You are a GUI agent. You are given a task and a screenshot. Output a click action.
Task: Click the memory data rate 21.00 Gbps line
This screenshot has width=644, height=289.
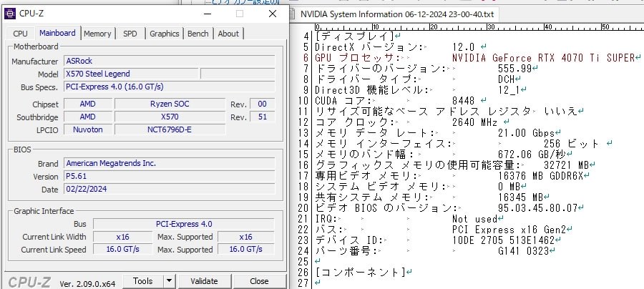point(438,132)
